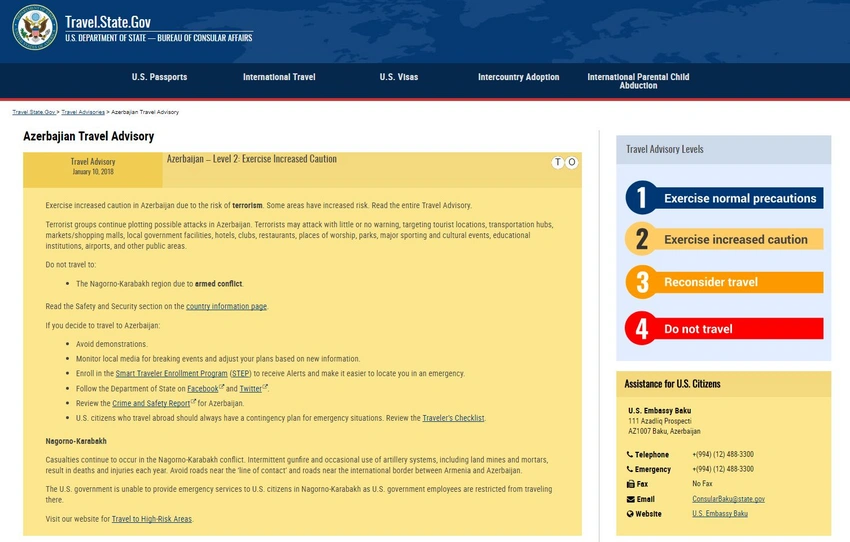Click the orange 'Reconsider travel' level bar
The height and width of the screenshot is (542, 850).
[742, 283]
